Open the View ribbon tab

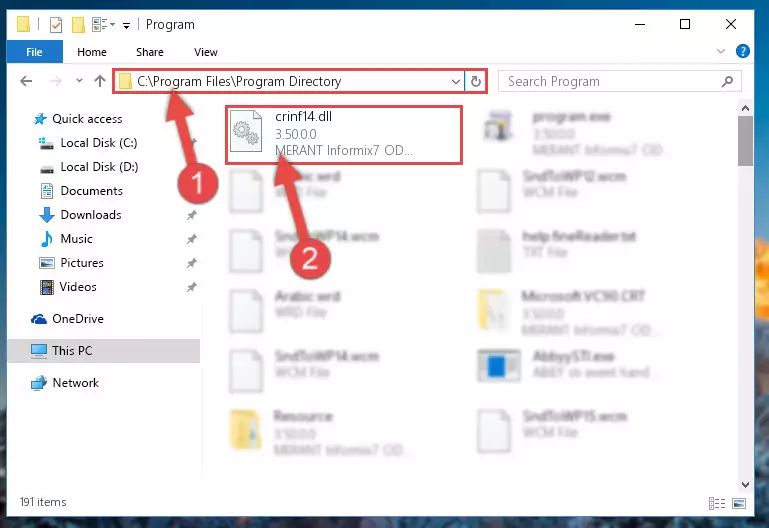[x=205, y=52]
